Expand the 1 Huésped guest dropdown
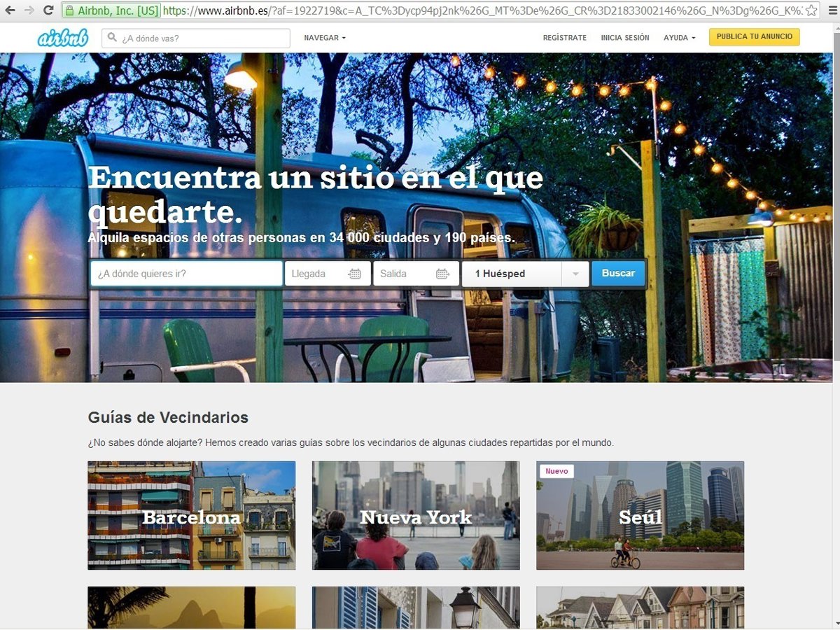 tap(575, 274)
